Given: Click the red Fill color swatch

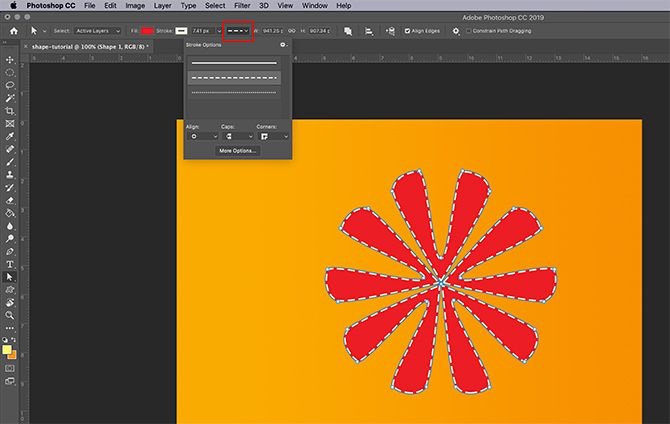Looking at the screenshot, I should pyautogui.click(x=147, y=31).
